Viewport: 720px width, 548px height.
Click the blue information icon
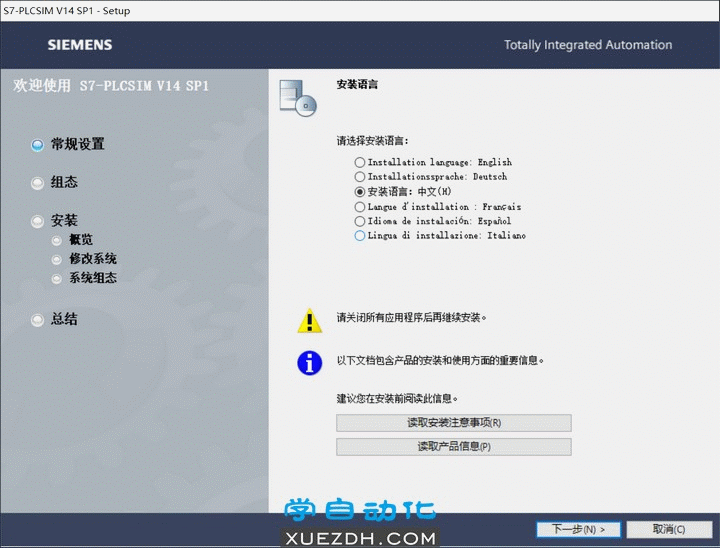point(310,363)
